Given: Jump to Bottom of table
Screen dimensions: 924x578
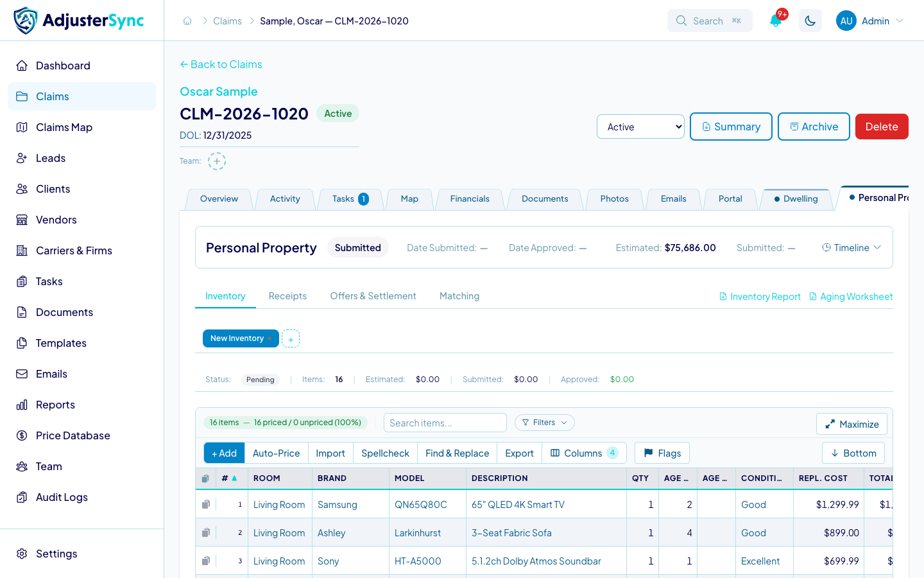Looking at the screenshot, I should pos(853,453).
